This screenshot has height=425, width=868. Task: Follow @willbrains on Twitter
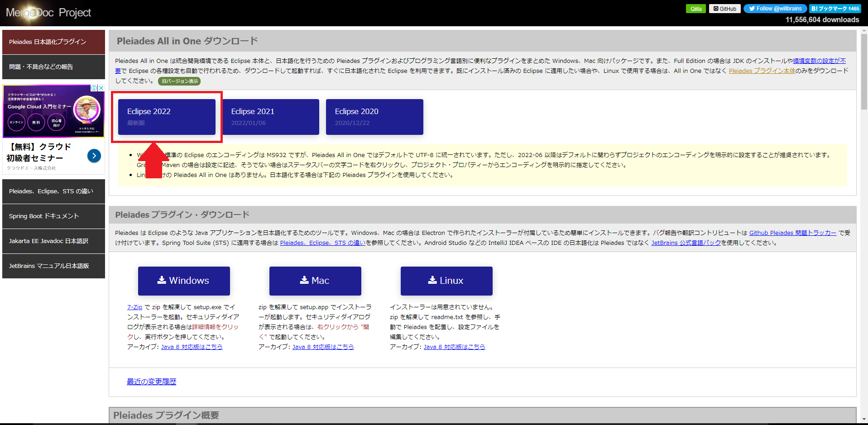click(775, 9)
